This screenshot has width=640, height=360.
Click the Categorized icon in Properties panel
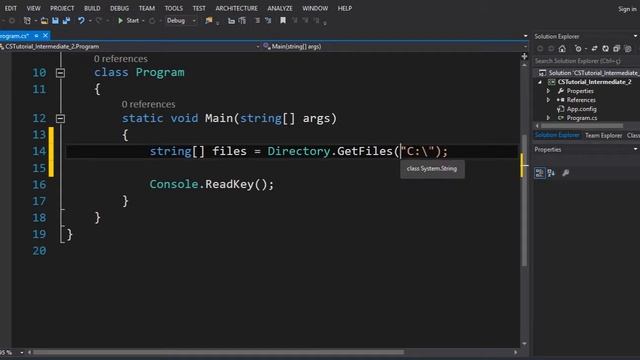pyautogui.click(x=540, y=173)
